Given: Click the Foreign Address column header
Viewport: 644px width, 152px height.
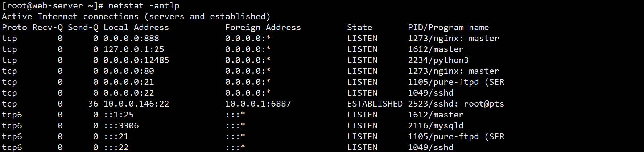Looking at the screenshot, I should point(263,28).
